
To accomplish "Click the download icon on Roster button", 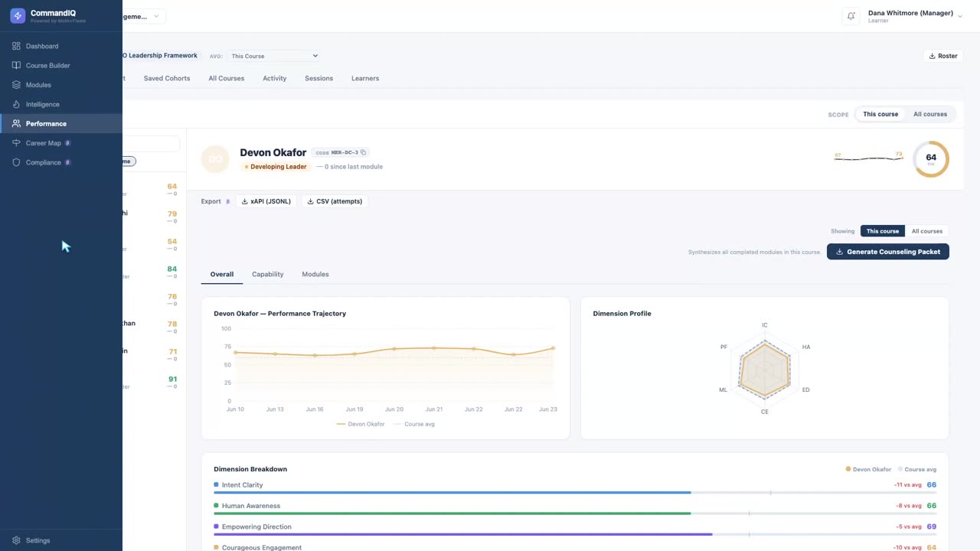I will [x=933, y=56].
